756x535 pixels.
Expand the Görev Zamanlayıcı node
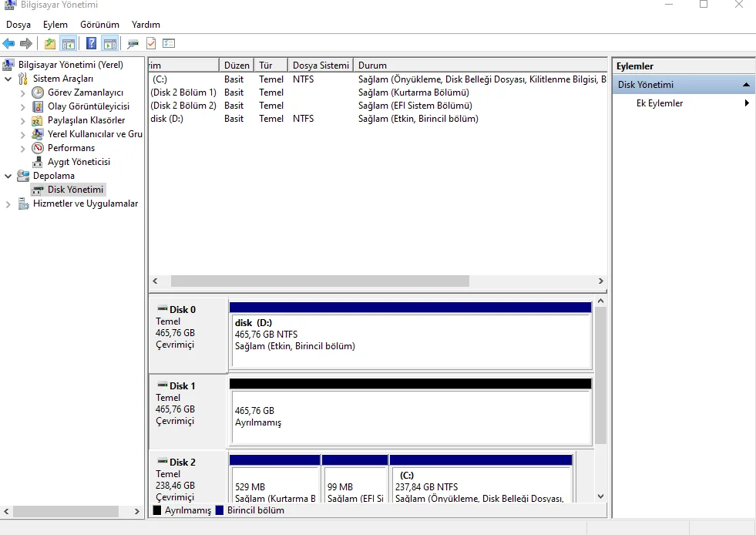(x=22, y=93)
